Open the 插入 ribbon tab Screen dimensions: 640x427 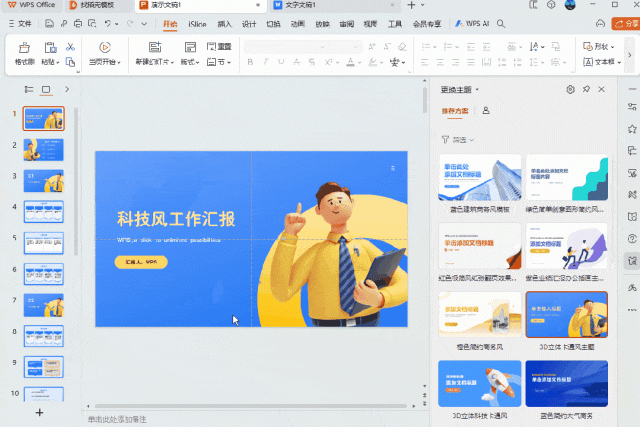(x=224, y=24)
